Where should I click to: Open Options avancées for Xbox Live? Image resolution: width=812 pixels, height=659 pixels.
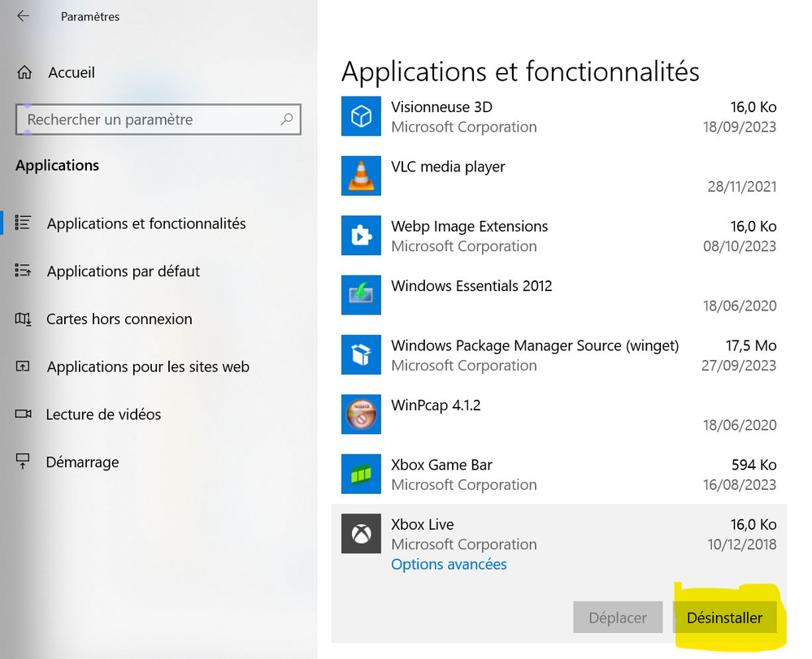[449, 565]
